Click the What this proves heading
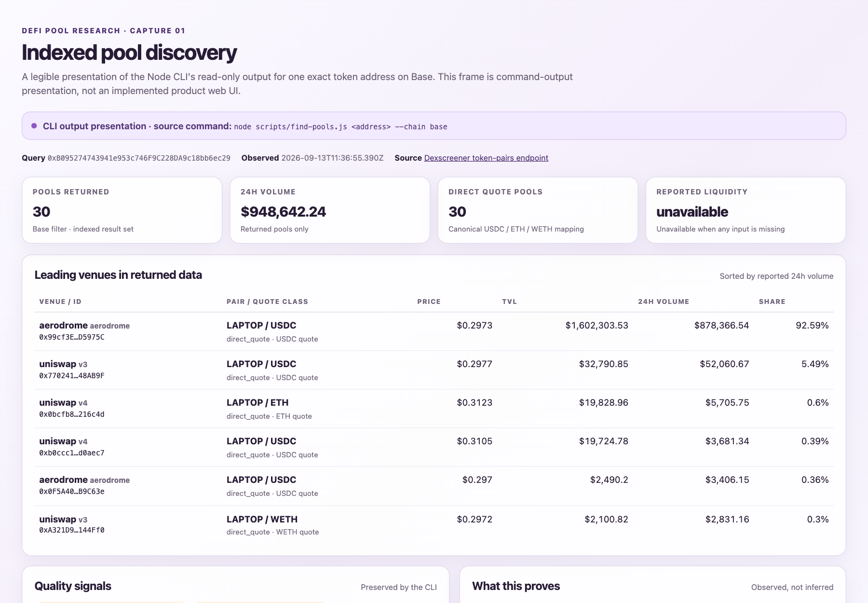This screenshot has height=603, width=868. coord(516,586)
